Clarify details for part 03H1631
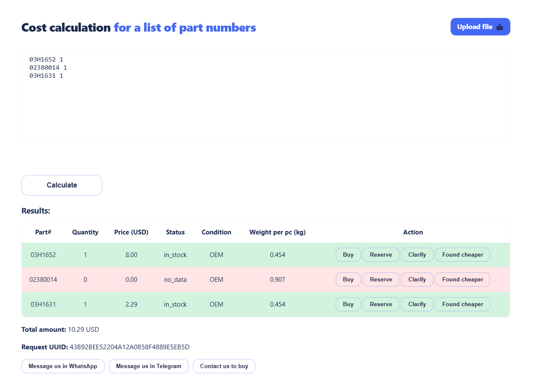The width and height of the screenshot is (533, 392). point(417,304)
